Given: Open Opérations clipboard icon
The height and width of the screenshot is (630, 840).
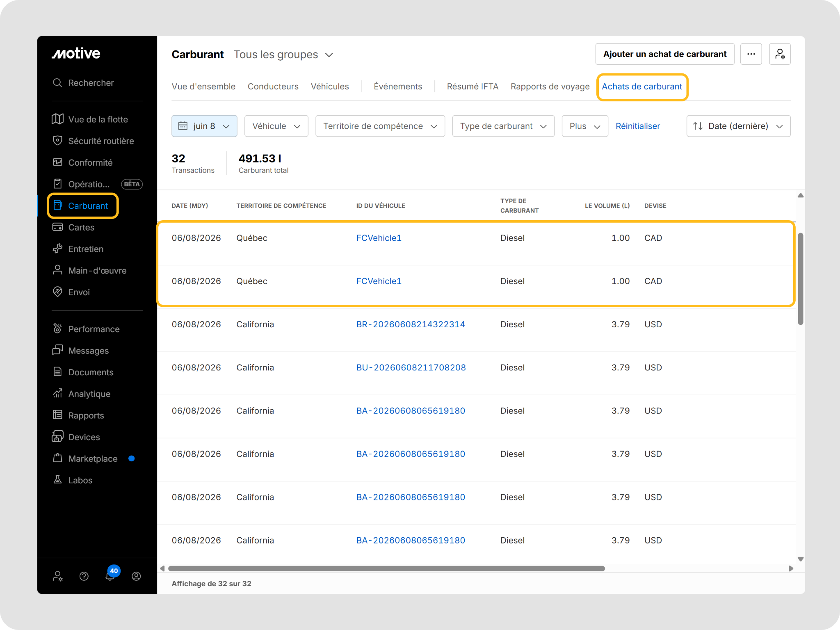Looking at the screenshot, I should 57,184.
